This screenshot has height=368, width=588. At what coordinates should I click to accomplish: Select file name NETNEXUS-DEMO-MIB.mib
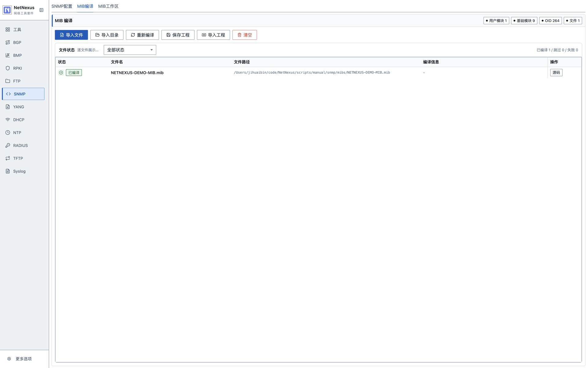137,73
